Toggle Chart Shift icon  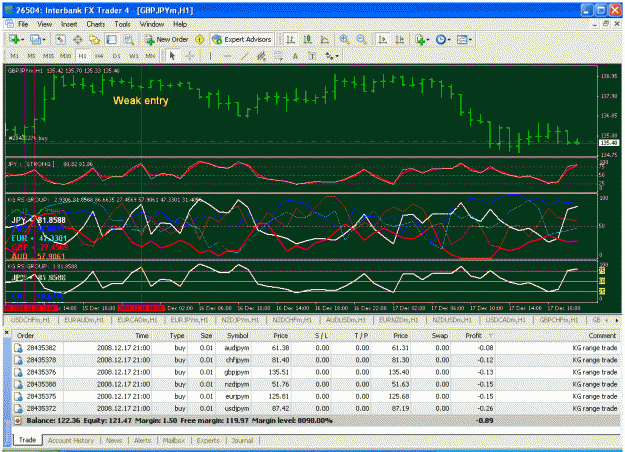coord(399,39)
